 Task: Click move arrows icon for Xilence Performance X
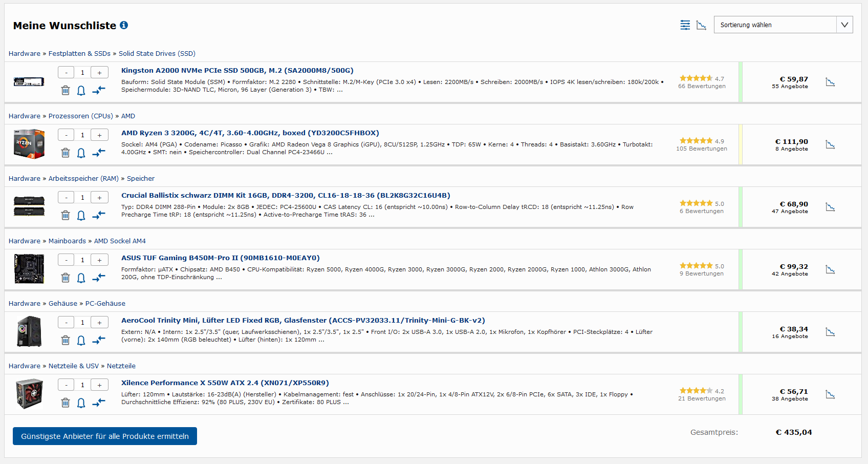99,403
